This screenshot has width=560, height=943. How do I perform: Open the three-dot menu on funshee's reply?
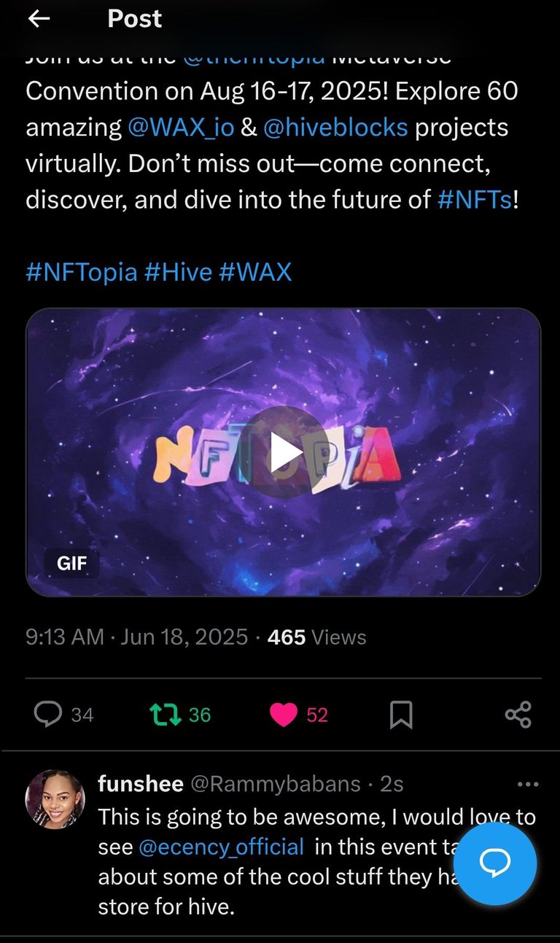(527, 785)
